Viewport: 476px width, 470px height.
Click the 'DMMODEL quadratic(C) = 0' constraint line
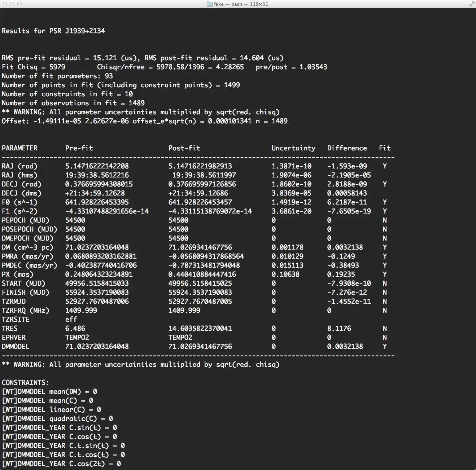point(58,419)
